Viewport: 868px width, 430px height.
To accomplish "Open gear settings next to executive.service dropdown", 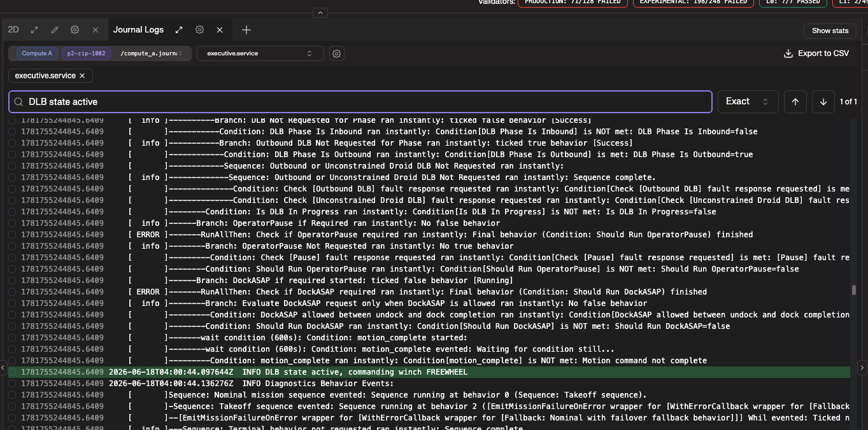I will (x=337, y=54).
